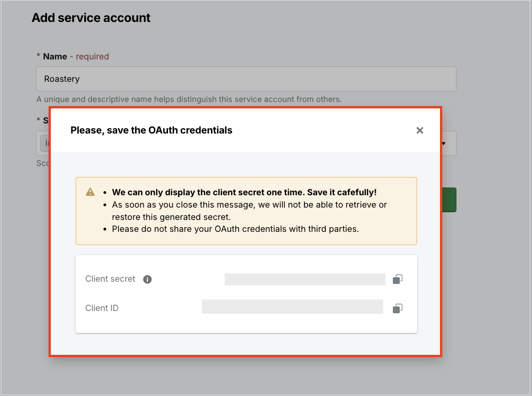Focus the Name field containing Roastery
Viewport: 532px width, 396px height.
coord(246,79)
